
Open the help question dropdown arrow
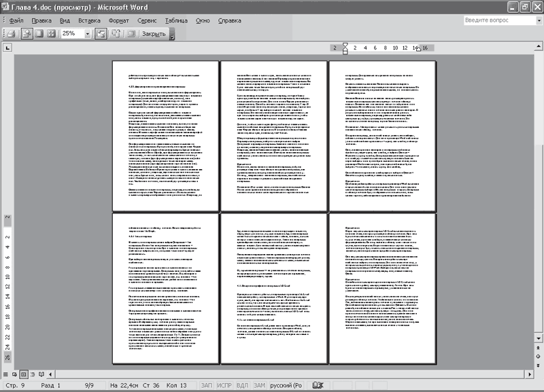(539, 20)
